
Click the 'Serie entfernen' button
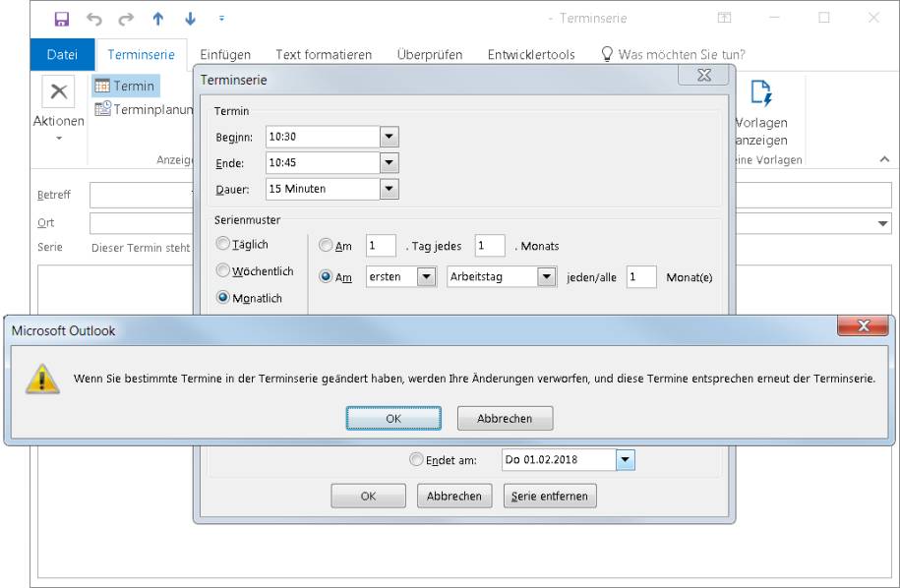(x=549, y=496)
